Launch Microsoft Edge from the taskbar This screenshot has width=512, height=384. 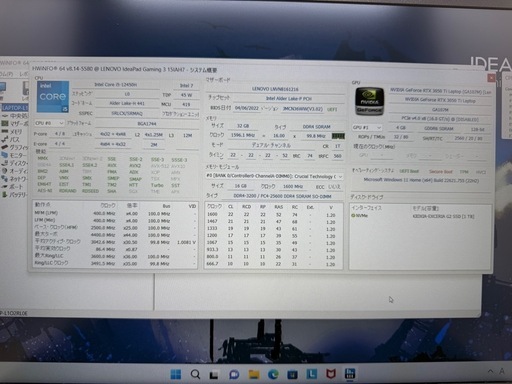point(273,374)
